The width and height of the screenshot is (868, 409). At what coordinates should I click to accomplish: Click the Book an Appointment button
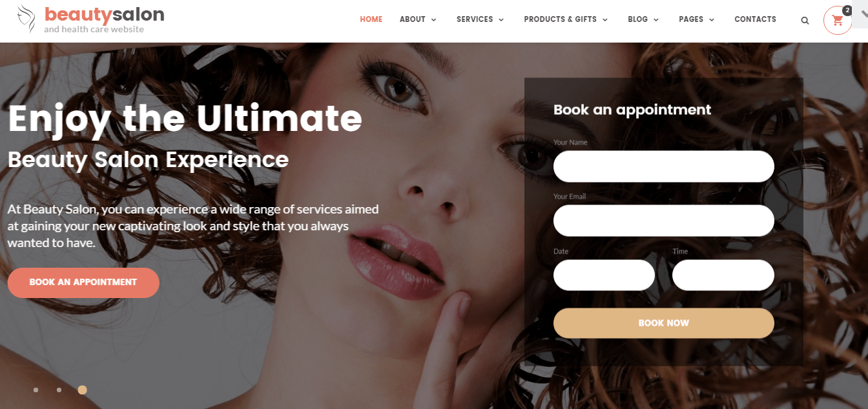[x=83, y=283]
